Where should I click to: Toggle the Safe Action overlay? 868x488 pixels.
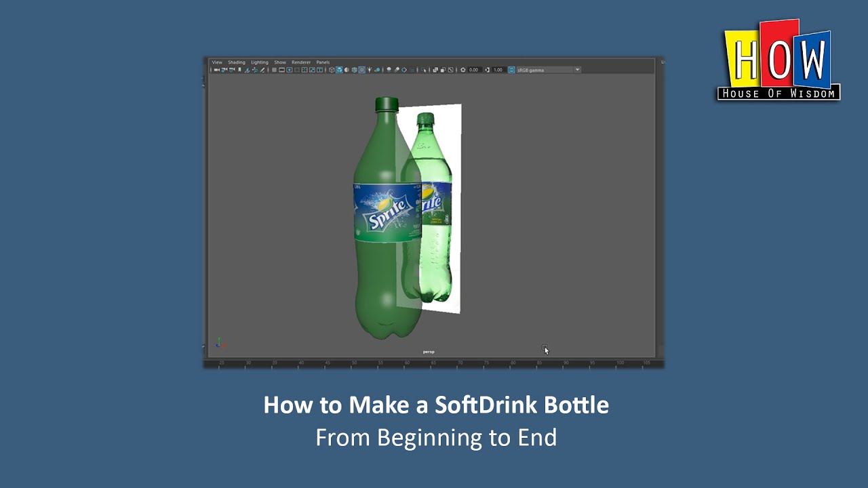(x=312, y=70)
